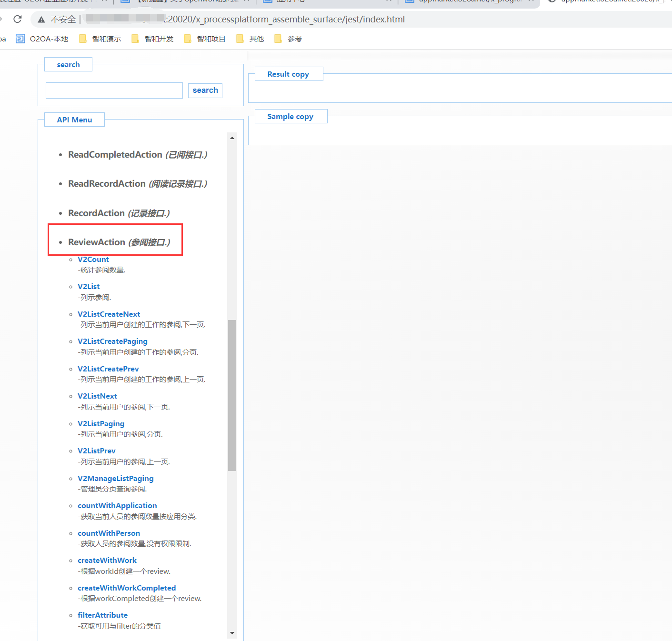
Task: Select the countWithApplication API entry
Action: 117,506
